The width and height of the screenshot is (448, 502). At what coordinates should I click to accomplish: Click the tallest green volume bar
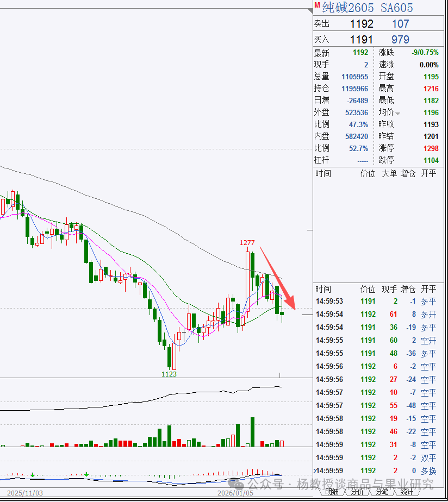click(x=252, y=432)
